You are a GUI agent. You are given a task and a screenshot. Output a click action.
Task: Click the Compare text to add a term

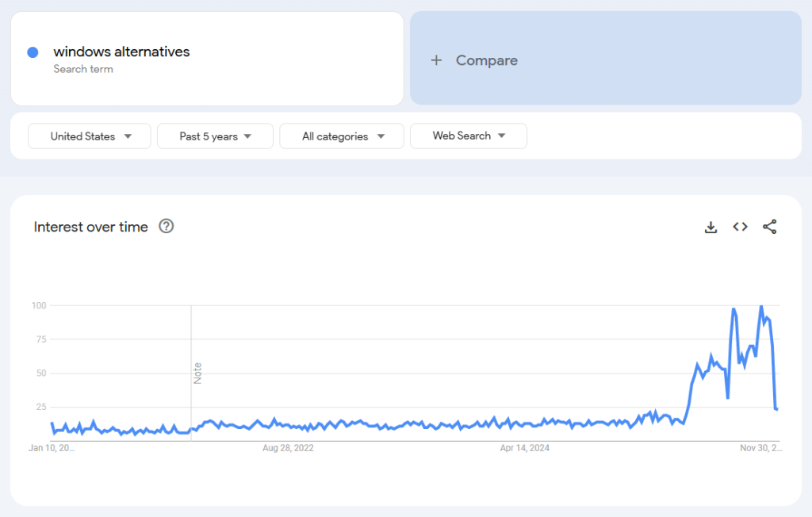pyautogui.click(x=486, y=60)
